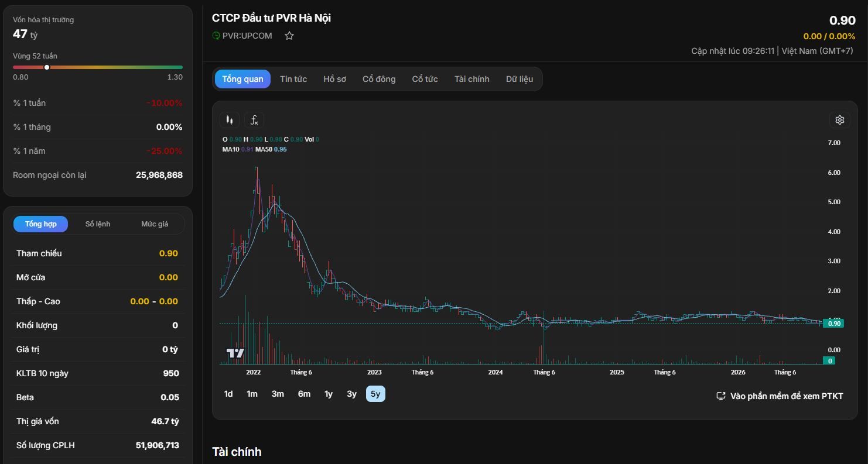
Task: Click the MA10 indicator legend
Action: pyautogui.click(x=238, y=149)
